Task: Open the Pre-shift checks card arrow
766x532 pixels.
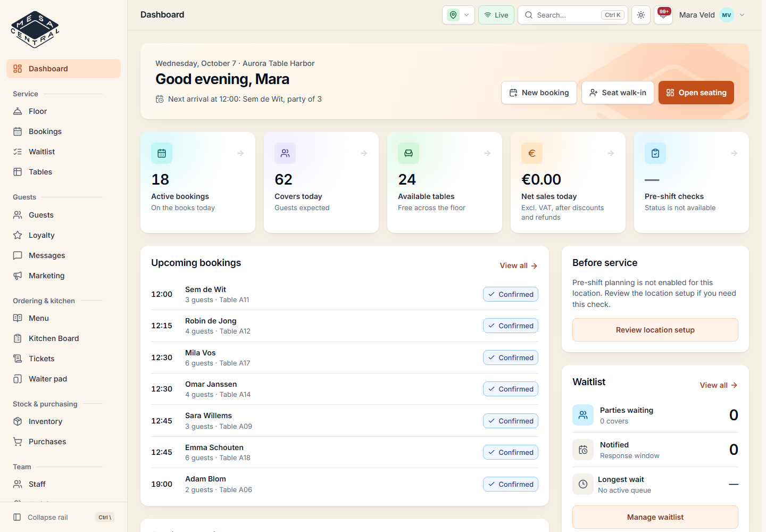Action: pos(734,153)
